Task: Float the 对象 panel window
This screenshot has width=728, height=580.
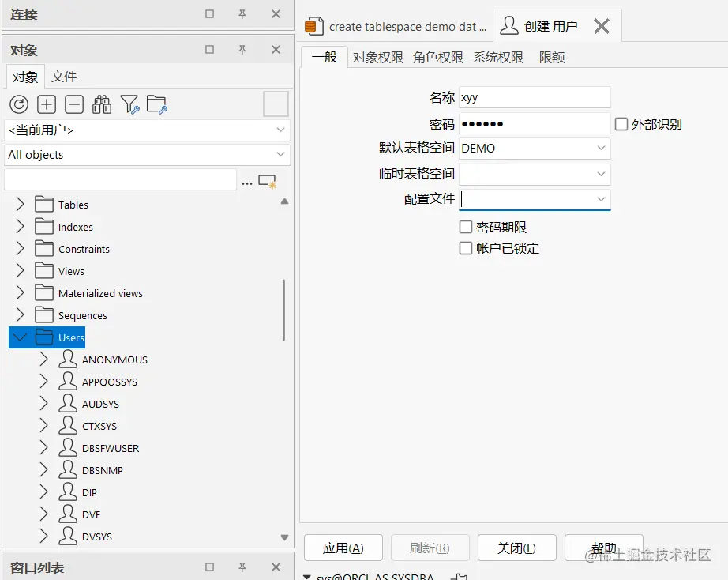Action: 210,49
